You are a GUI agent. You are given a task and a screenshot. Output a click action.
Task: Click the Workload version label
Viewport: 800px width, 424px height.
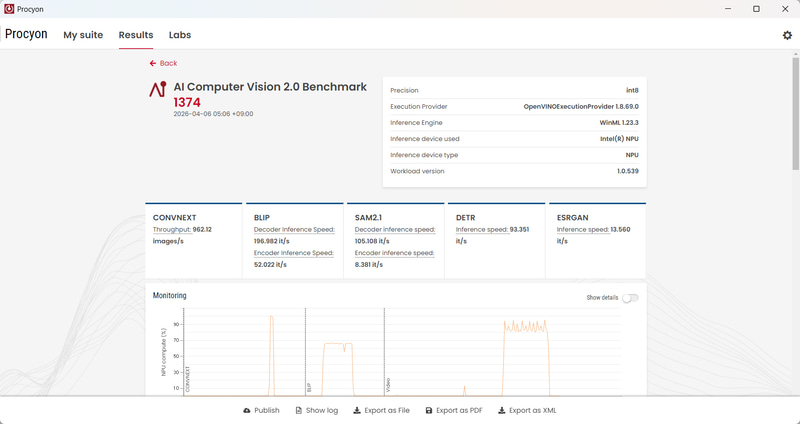click(417, 171)
